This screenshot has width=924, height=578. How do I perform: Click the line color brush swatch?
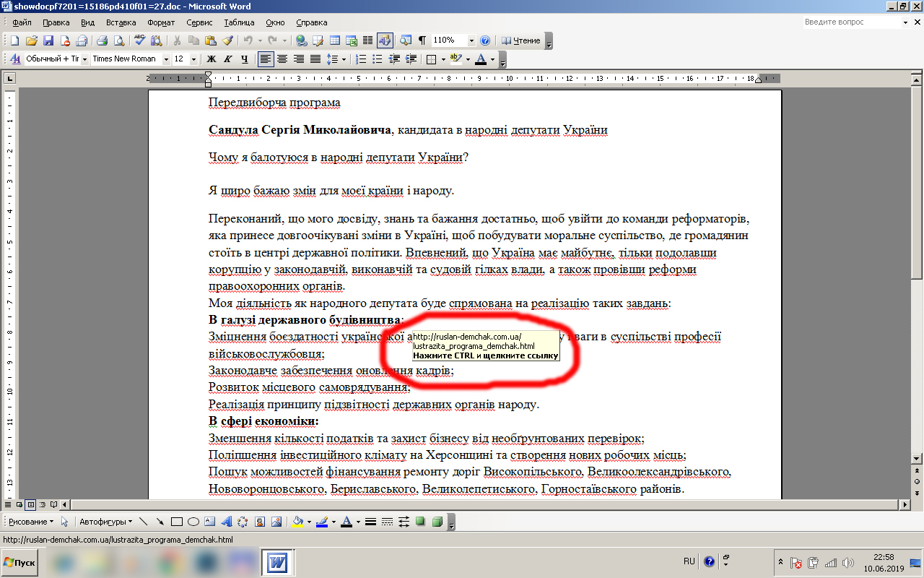[x=322, y=522]
